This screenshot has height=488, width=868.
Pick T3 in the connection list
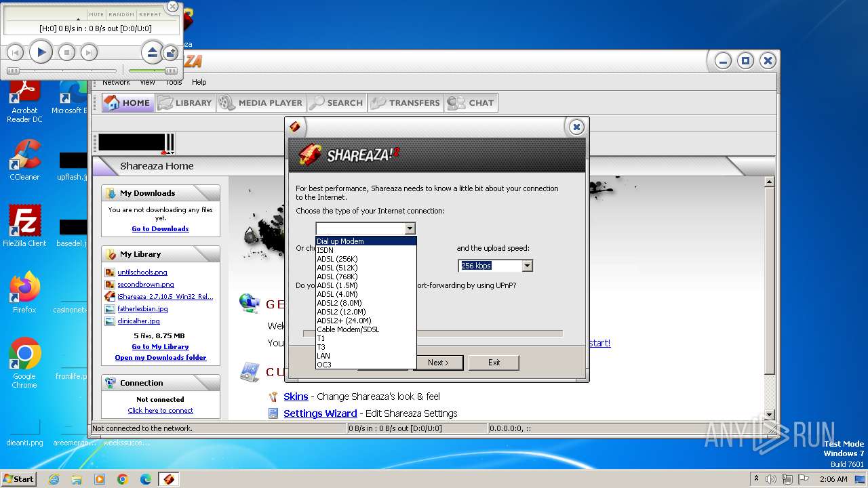(x=366, y=347)
